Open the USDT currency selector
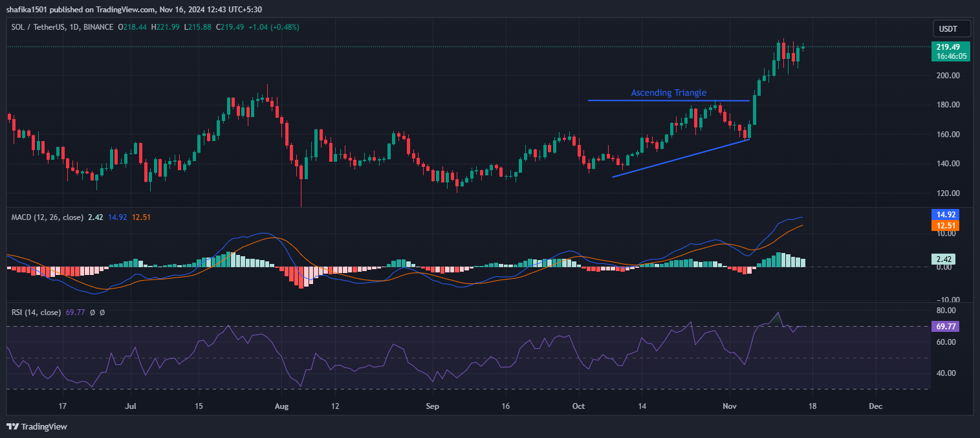This screenshot has height=438, width=980. (x=952, y=28)
